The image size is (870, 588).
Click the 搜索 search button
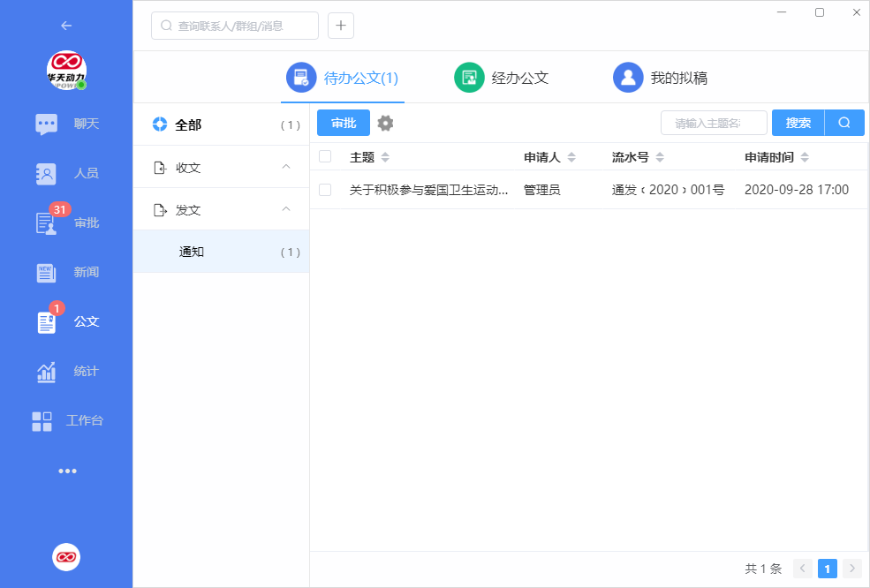(798, 123)
